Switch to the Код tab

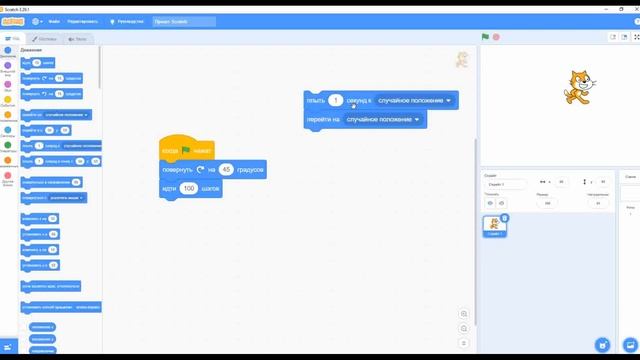pyautogui.click(x=13, y=39)
